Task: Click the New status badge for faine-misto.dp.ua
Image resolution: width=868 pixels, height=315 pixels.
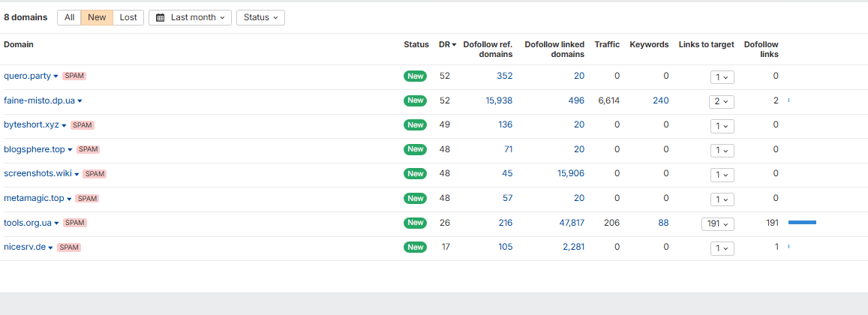Action: 415,100
